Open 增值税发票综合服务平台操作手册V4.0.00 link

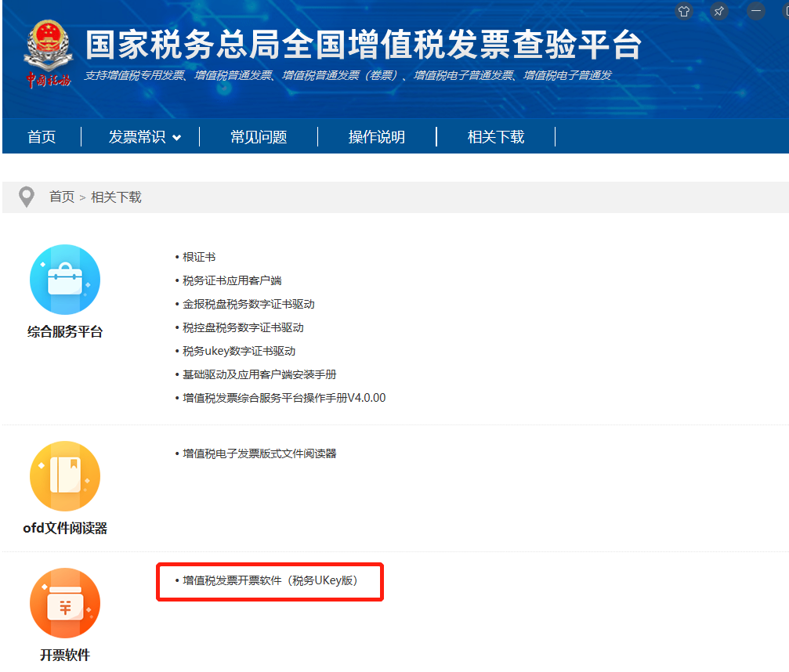click(284, 398)
